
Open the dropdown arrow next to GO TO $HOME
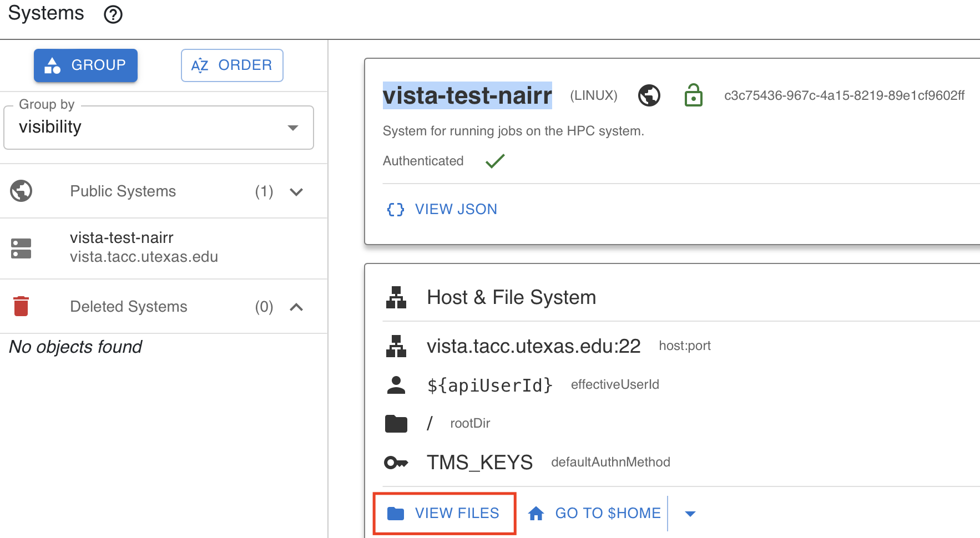point(689,513)
